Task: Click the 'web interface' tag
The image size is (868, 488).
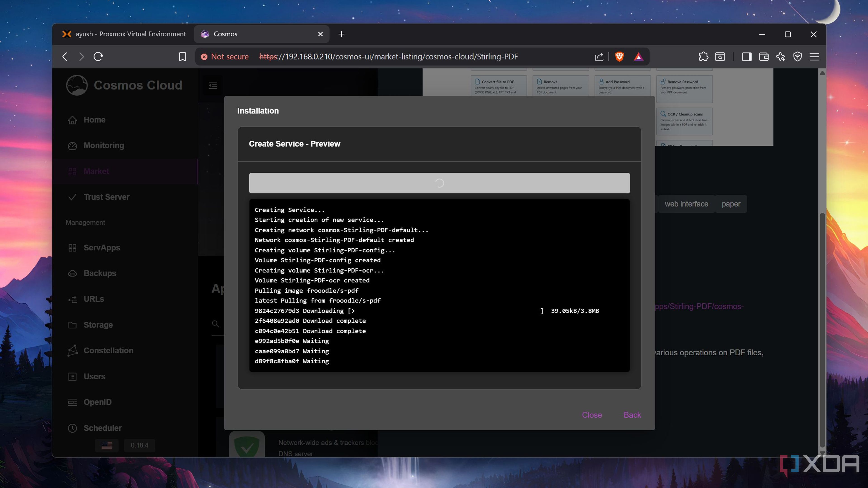Action: tap(686, 204)
